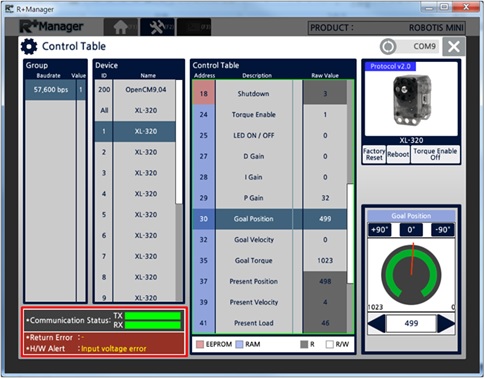Toggle the COM9 connection circle button
Viewport: 485px width, 378px height.
(388, 47)
